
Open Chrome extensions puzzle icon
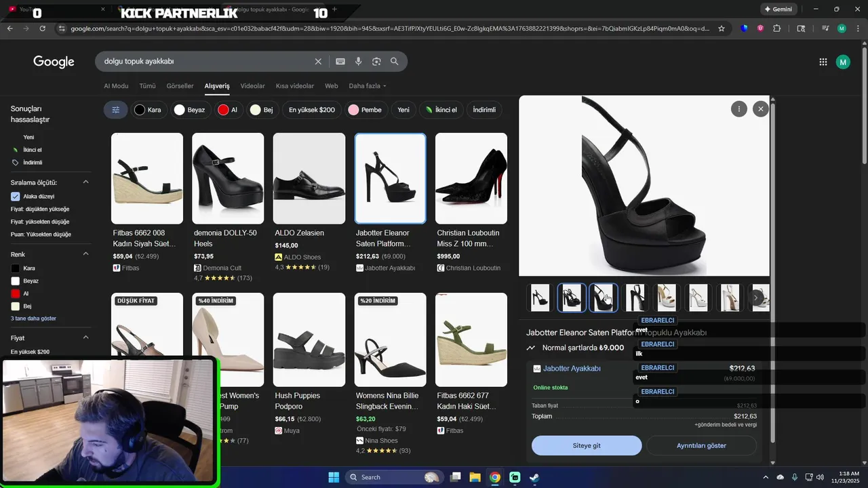[777, 28]
